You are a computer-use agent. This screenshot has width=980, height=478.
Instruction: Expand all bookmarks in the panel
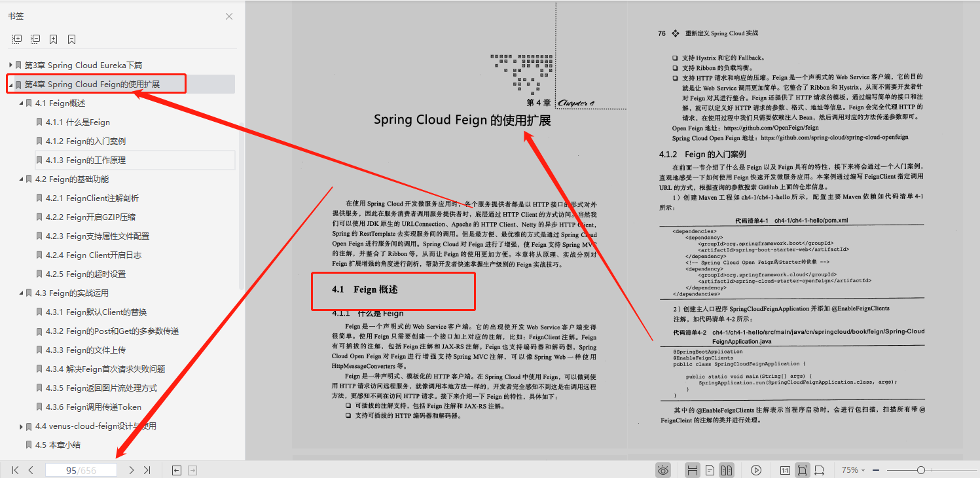coord(16,39)
